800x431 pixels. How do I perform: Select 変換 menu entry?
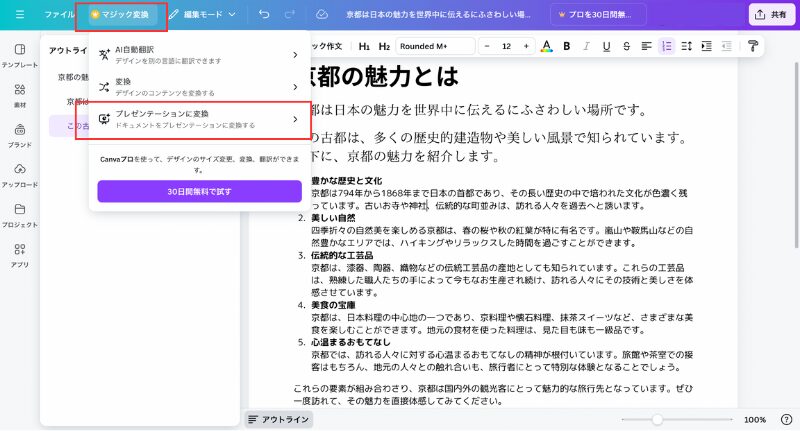pos(199,87)
